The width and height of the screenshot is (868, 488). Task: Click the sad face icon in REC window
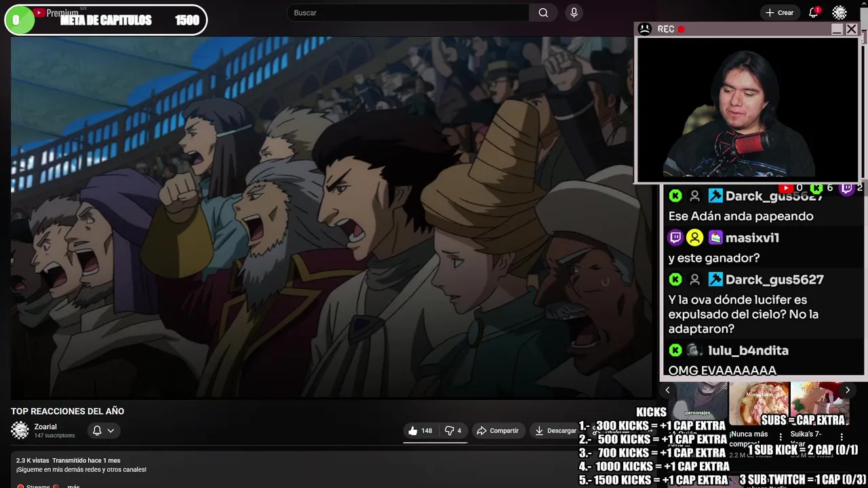point(645,29)
